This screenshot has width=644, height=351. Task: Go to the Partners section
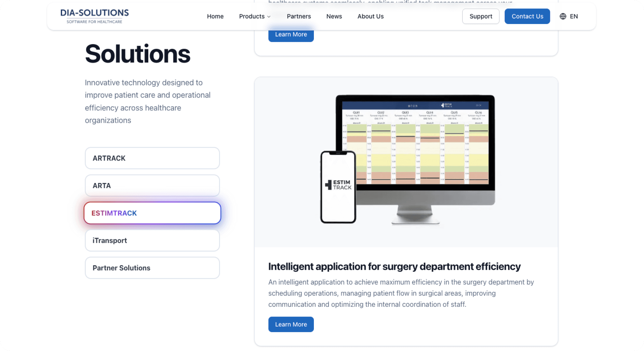pyautogui.click(x=299, y=16)
